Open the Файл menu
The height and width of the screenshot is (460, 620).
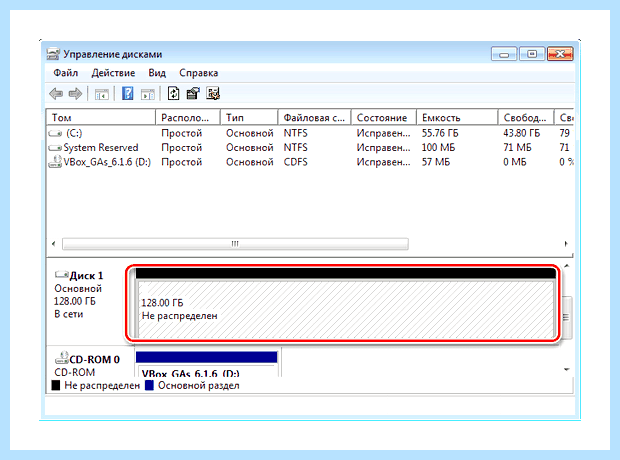point(66,73)
